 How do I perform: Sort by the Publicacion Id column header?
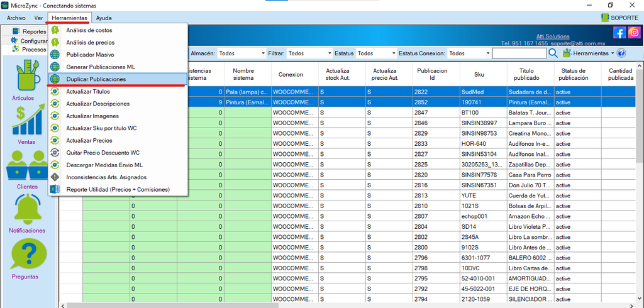tap(436, 74)
